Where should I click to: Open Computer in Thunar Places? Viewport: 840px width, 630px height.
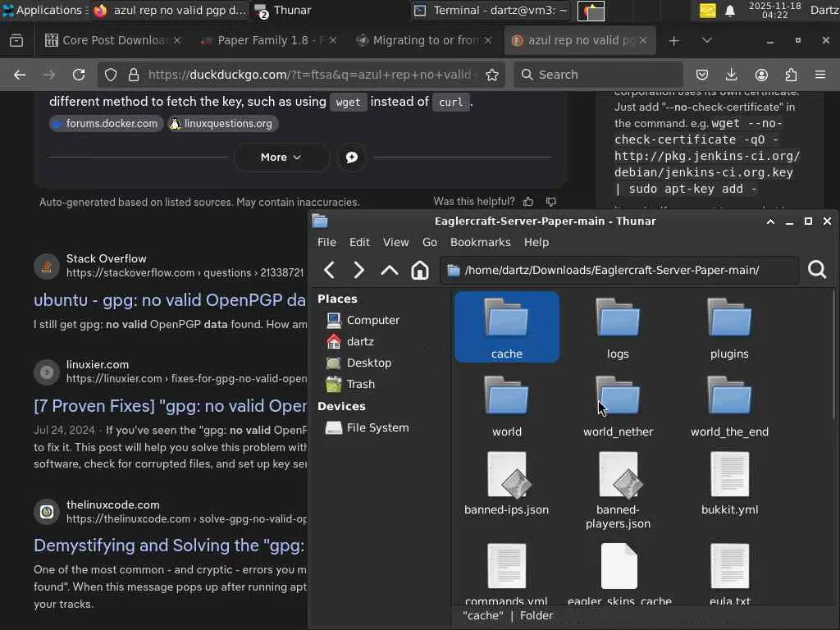coord(363,320)
